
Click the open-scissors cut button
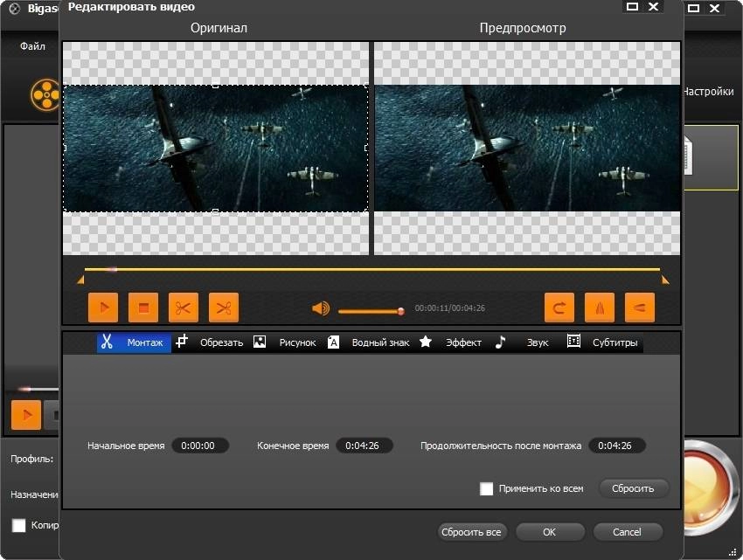pos(184,308)
